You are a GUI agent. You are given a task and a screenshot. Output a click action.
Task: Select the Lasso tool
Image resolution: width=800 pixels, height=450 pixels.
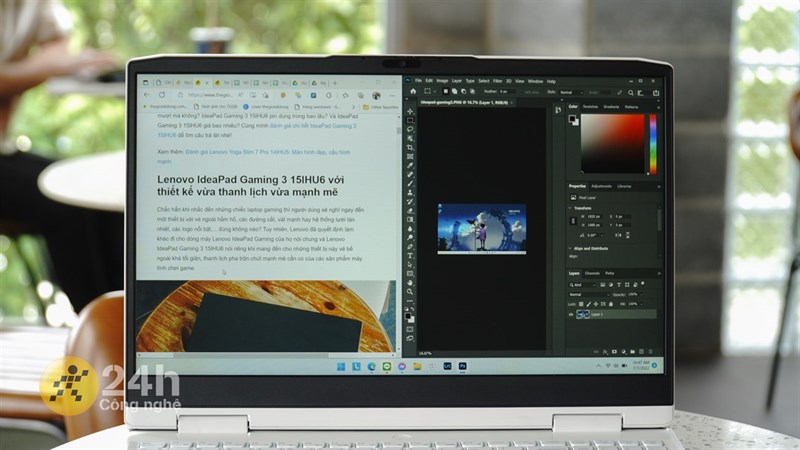point(410,130)
